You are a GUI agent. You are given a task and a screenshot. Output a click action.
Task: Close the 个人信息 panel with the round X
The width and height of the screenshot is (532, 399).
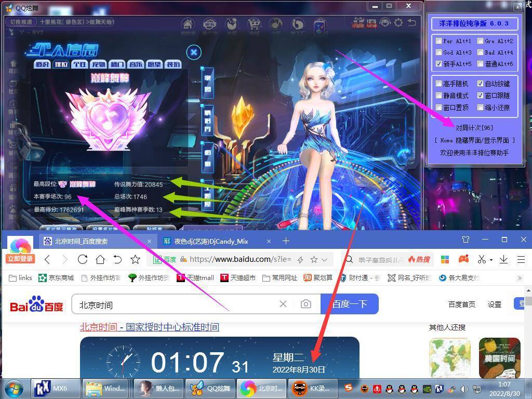coord(194,52)
